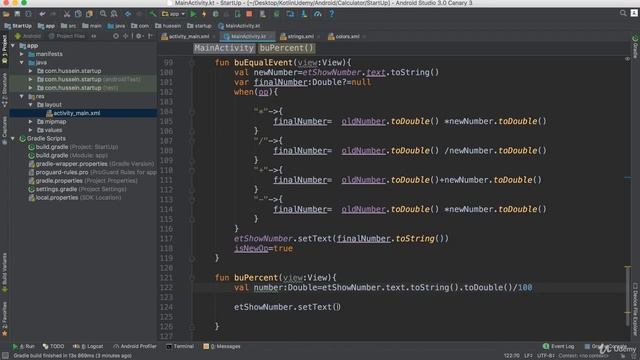Switch to colors.xml editor tab
This screenshot has height=360, width=640.
pos(347,37)
